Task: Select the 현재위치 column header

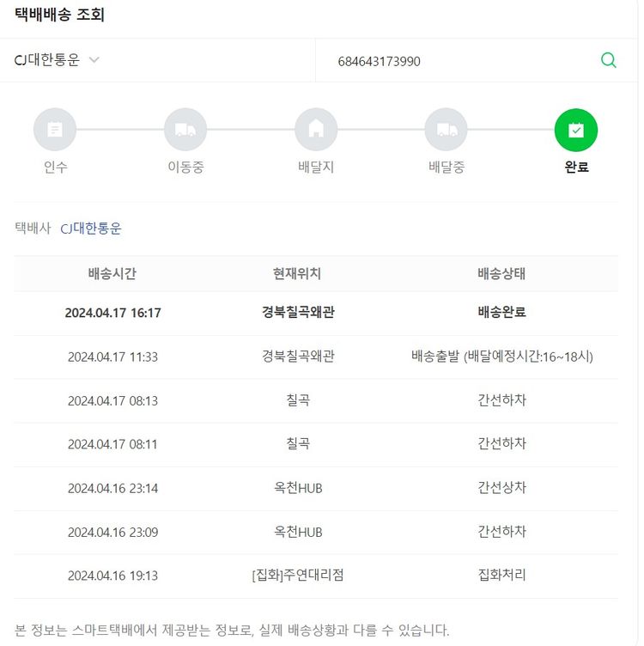Action: click(x=297, y=274)
